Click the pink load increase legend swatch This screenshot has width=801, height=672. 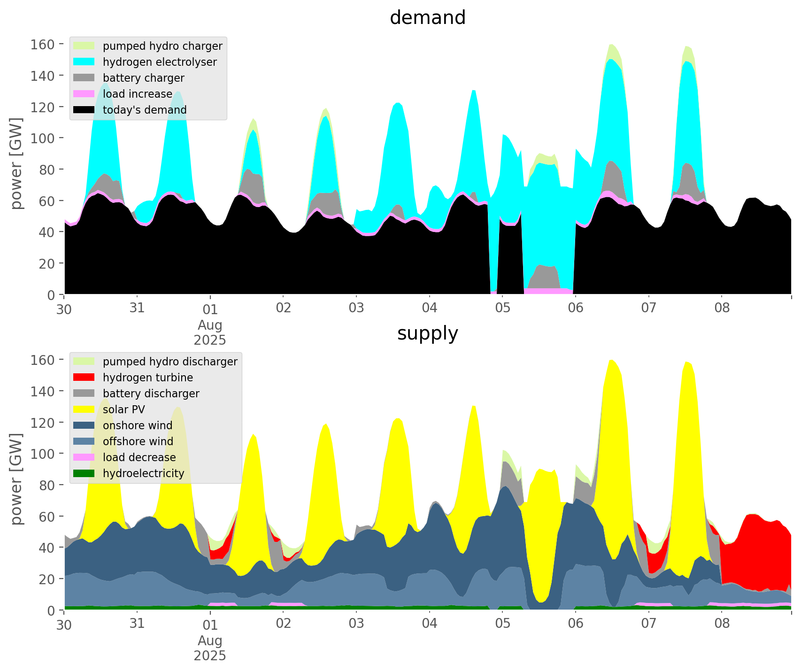(x=84, y=94)
